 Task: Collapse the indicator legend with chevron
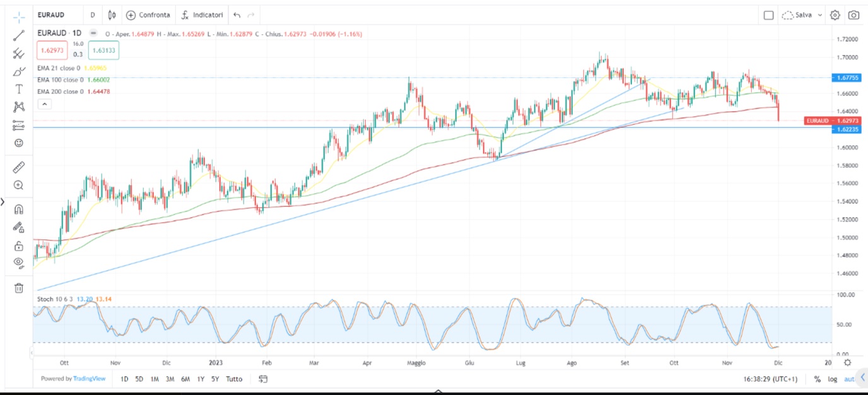pyautogui.click(x=44, y=103)
